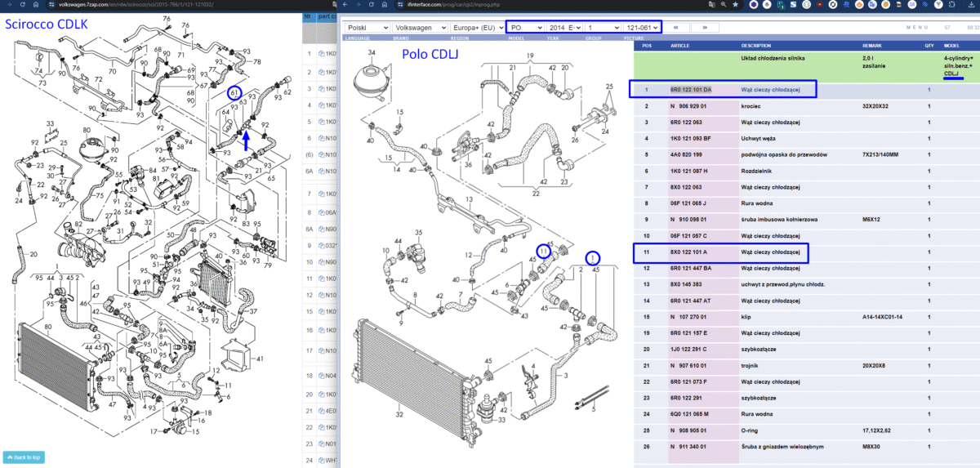Go back in the ifinterface.com browser window
This screenshot has height=468, width=980.
point(346,5)
